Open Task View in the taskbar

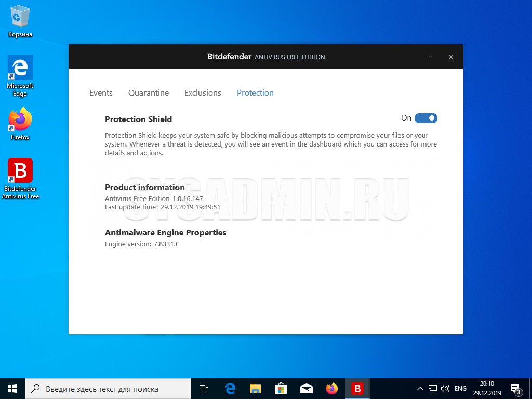pyautogui.click(x=204, y=389)
